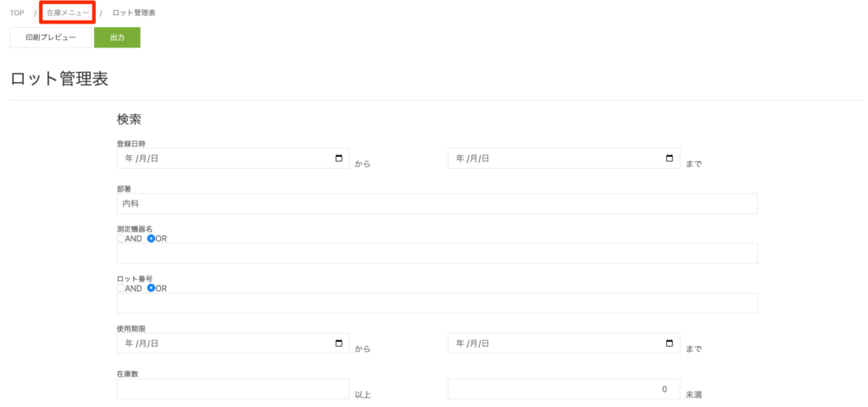Image resolution: width=868 pixels, height=407 pixels.
Task: Open calendar picker for 使用期限 end date
Action: [x=670, y=343]
